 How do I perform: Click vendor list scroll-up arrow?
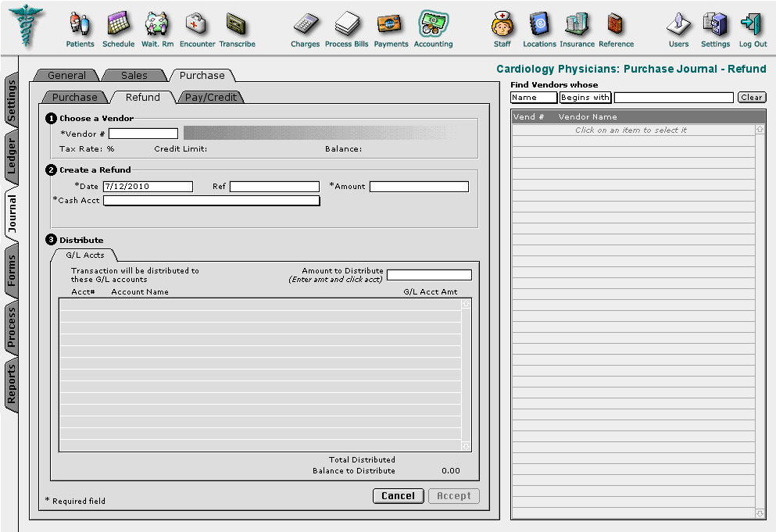click(760, 129)
